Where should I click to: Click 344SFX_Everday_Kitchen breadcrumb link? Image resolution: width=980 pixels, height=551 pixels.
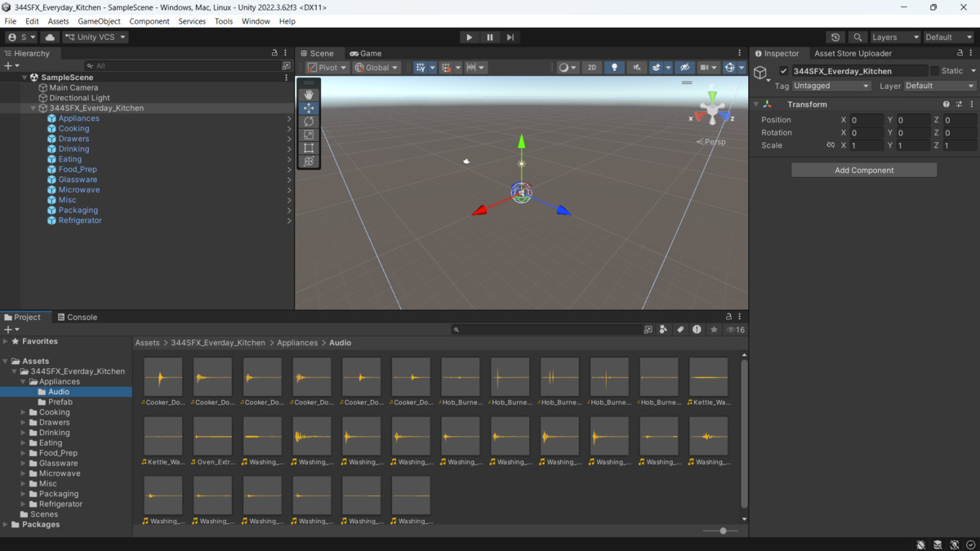point(218,343)
